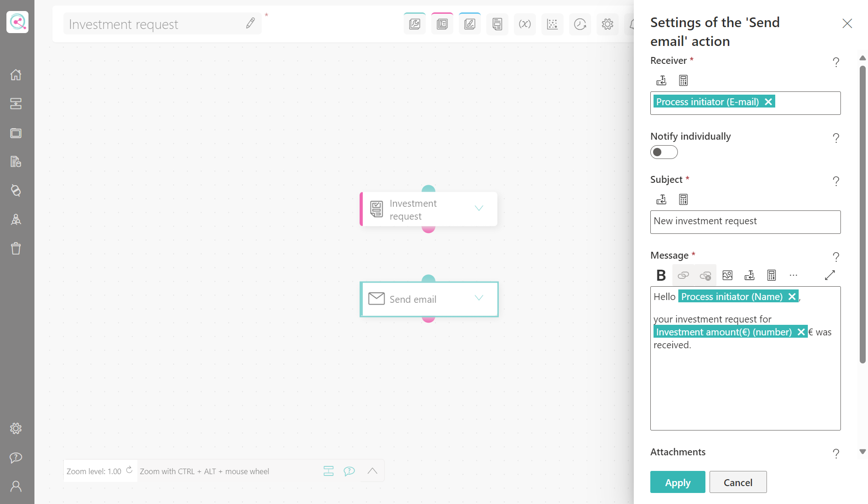The image size is (868, 504).
Task: Click the app logo in the sidebar
Action: 17,22
